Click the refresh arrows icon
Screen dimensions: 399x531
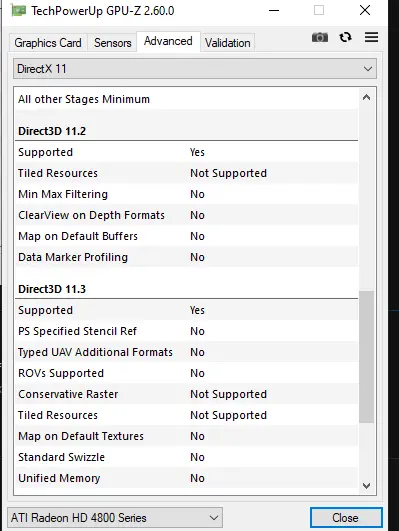pos(345,37)
